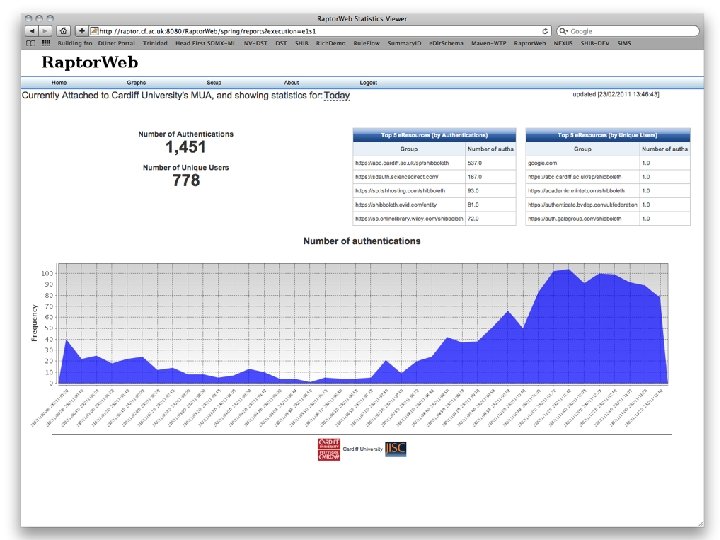The height and width of the screenshot is (540, 720).
Task: Click the ovid.com entity row
Action: pyautogui.click(x=434, y=205)
